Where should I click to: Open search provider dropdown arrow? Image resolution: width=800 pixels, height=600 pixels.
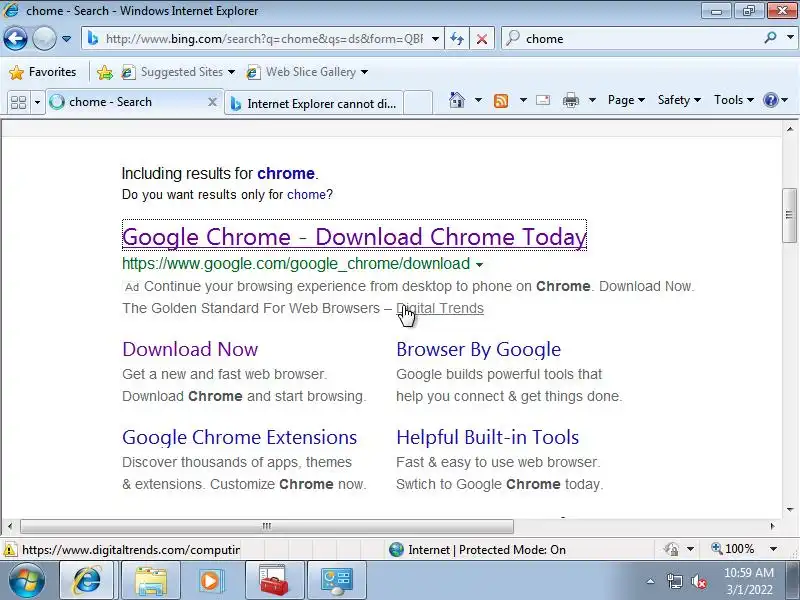click(790, 37)
